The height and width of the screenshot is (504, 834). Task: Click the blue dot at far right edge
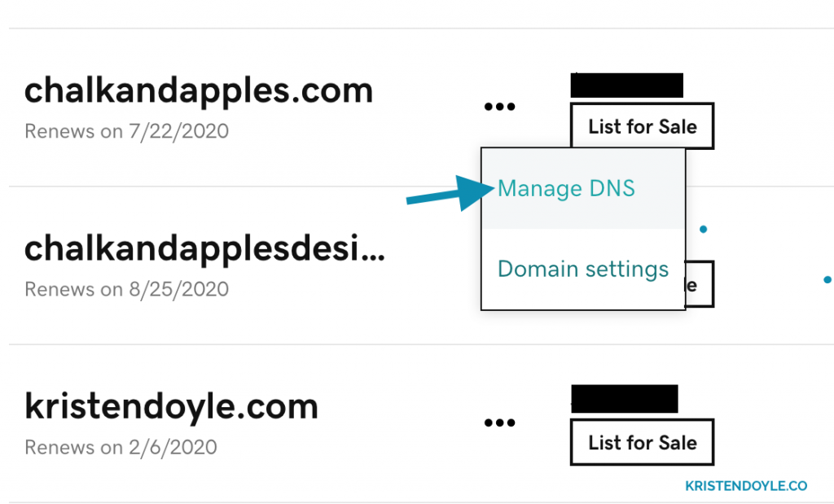click(827, 279)
